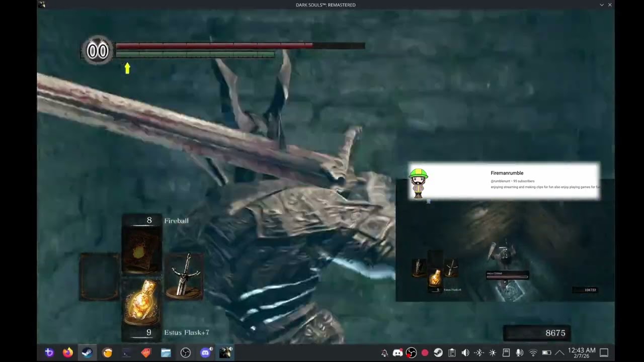Open Bluetooth settings in tray

(479, 353)
